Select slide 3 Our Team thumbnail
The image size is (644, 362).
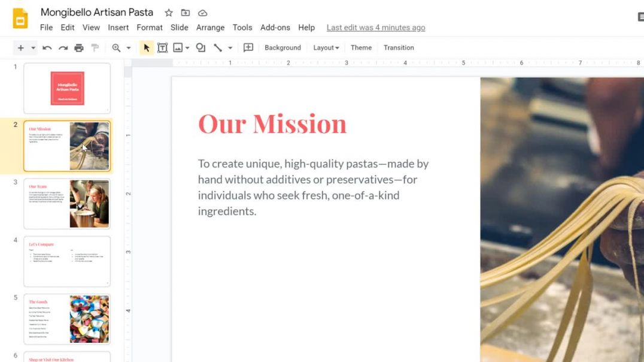point(67,204)
